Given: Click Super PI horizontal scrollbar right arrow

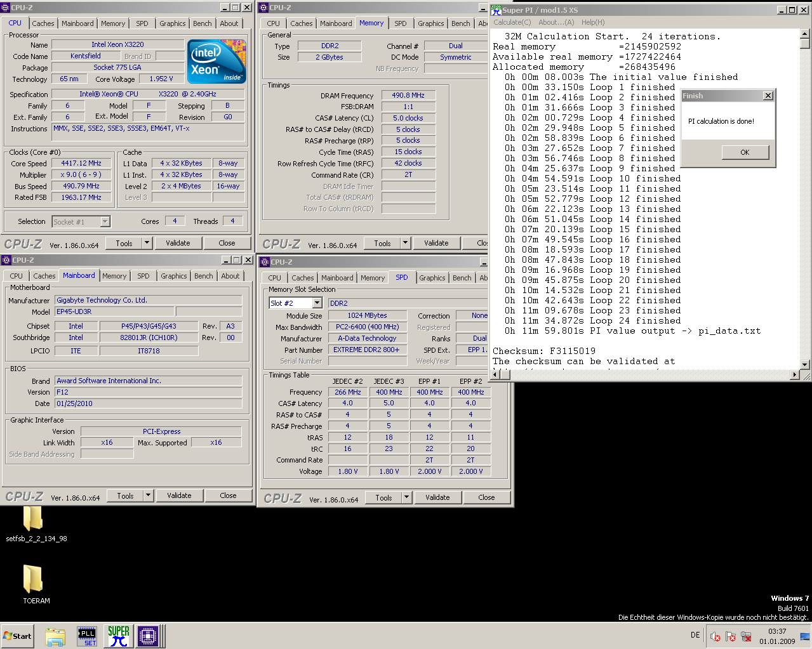Looking at the screenshot, I should 794,375.
